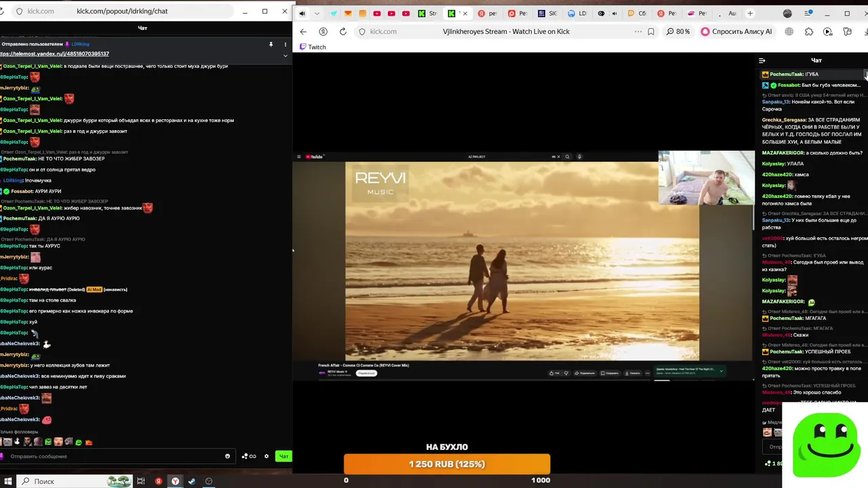Bookmark the page with the bookmark icon

(651, 31)
